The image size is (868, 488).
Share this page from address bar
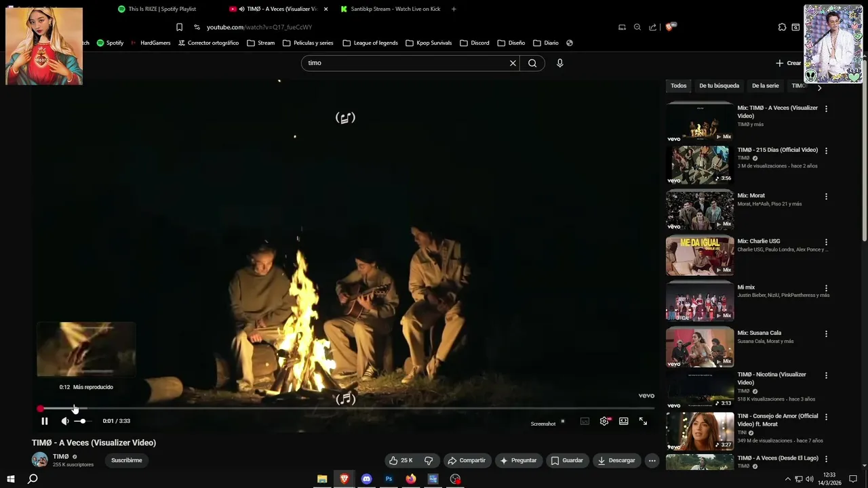pos(652,27)
